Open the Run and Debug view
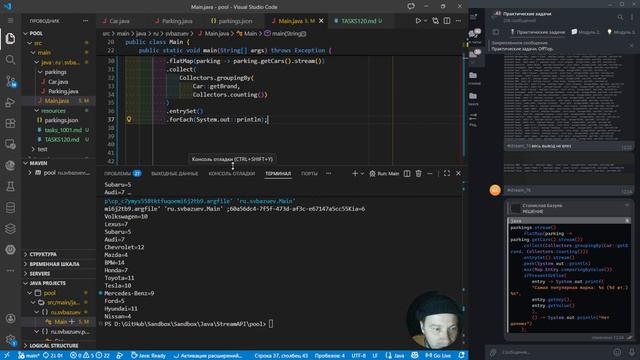This screenshot has width=640, height=360. (10, 102)
